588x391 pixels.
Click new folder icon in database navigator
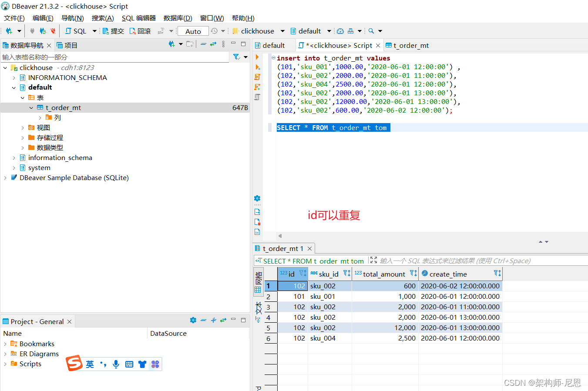[190, 44]
